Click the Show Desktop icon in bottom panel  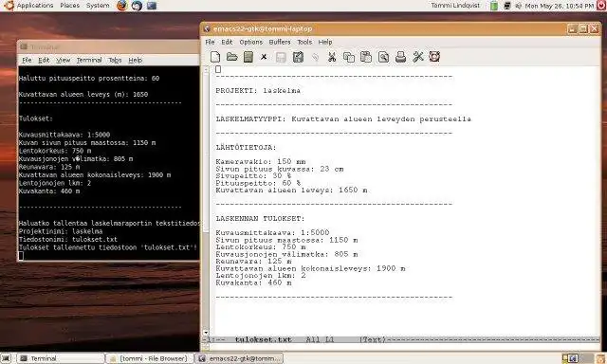point(6,358)
